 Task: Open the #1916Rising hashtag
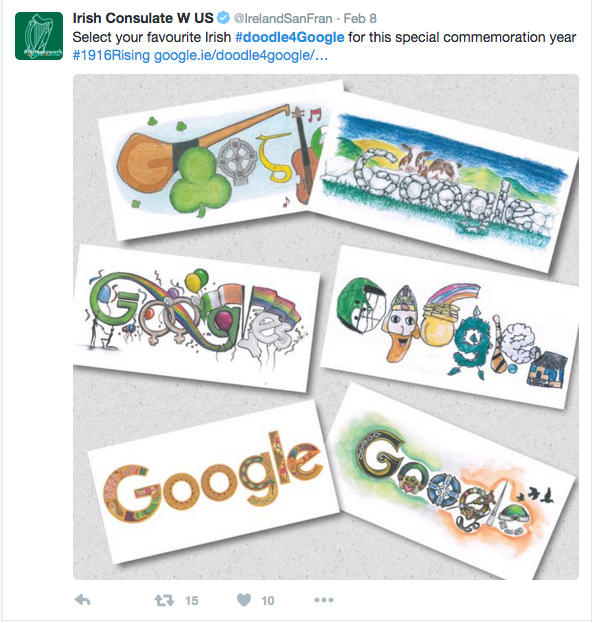click(x=111, y=55)
